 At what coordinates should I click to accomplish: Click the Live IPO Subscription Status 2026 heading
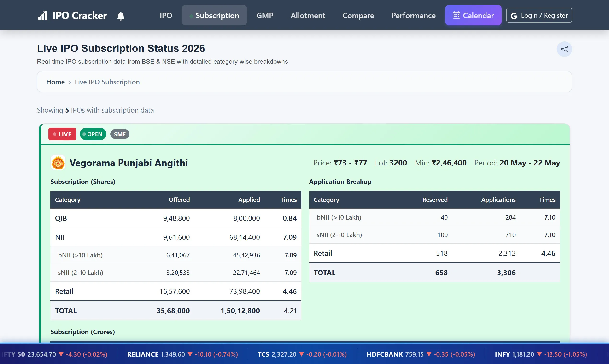(x=121, y=48)
